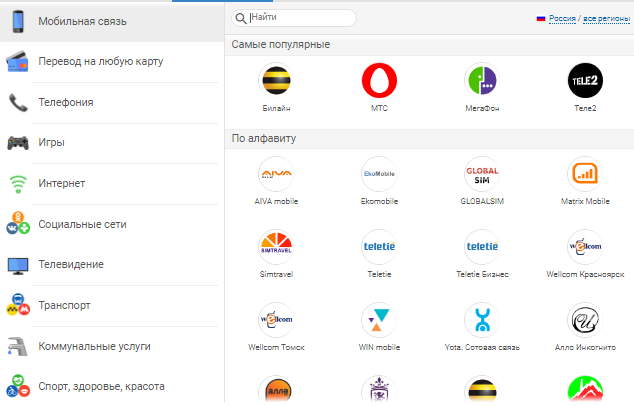
Task: Select the МегаФон operator logo
Action: point(482,80)
